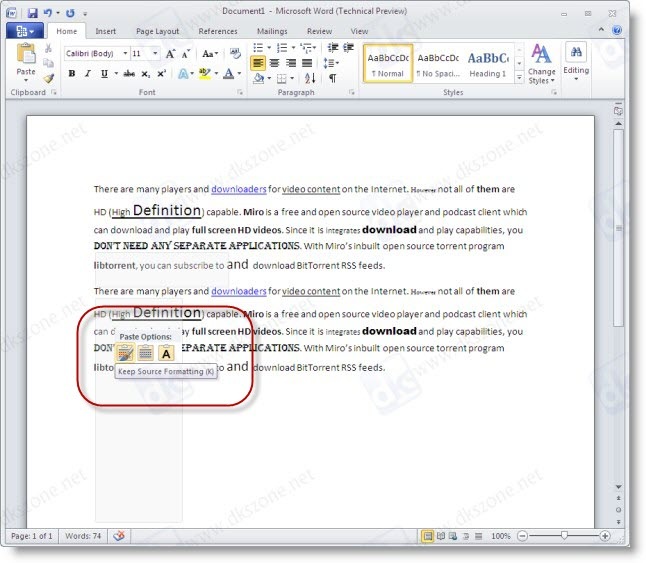Click the Copy icon in Clipboard group
Screen dimensions: 646x563
tap(48, 63)
